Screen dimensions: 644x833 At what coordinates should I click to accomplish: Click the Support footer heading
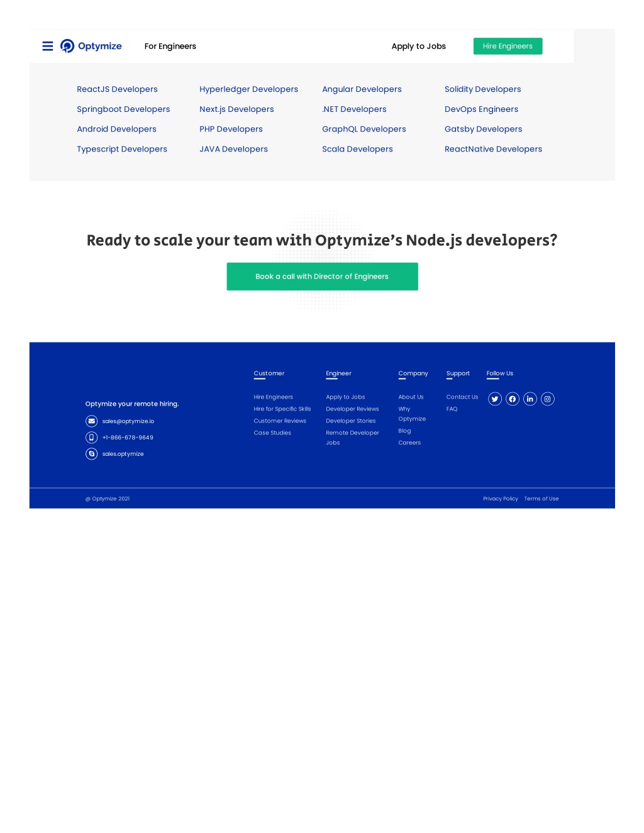pyautogui.click(x=458, y=373)
